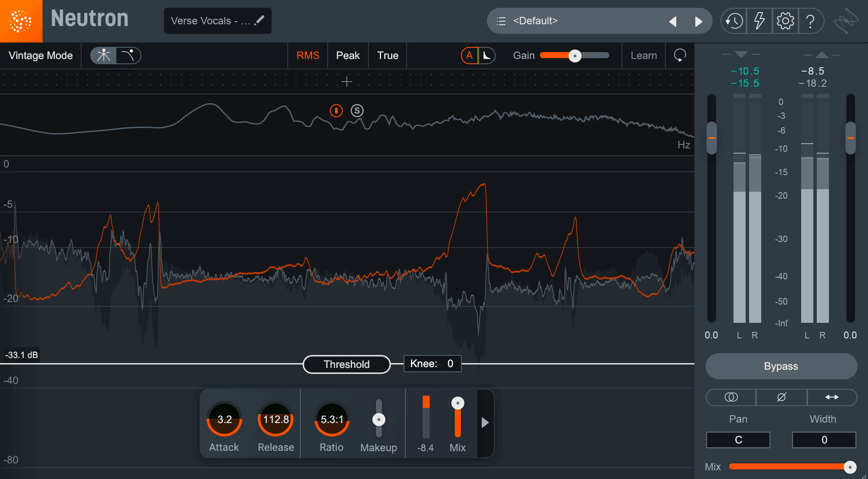
Task: Click the Threshold handle
Action: click(x=346, y=364)
